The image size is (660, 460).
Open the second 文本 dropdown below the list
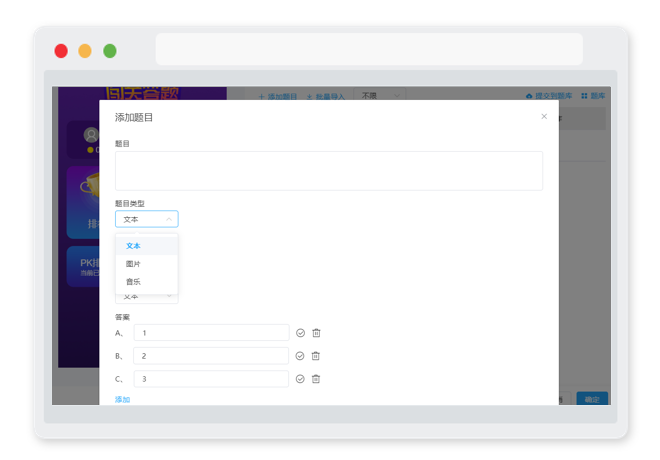coord(146,298)
